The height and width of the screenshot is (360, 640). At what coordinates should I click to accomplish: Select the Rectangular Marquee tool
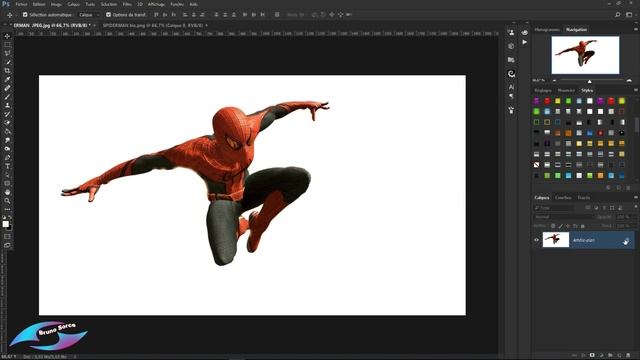[x=7, y=44]
